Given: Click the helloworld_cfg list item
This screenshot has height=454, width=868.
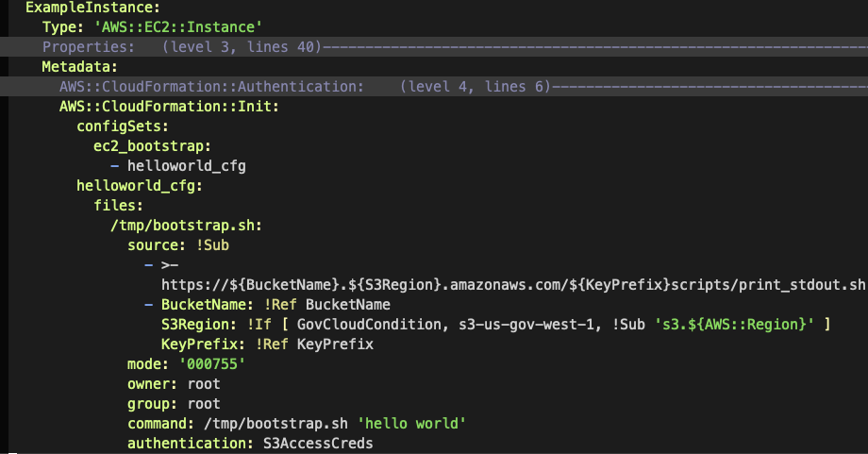Looking at the screenshot, I should 187,166.
